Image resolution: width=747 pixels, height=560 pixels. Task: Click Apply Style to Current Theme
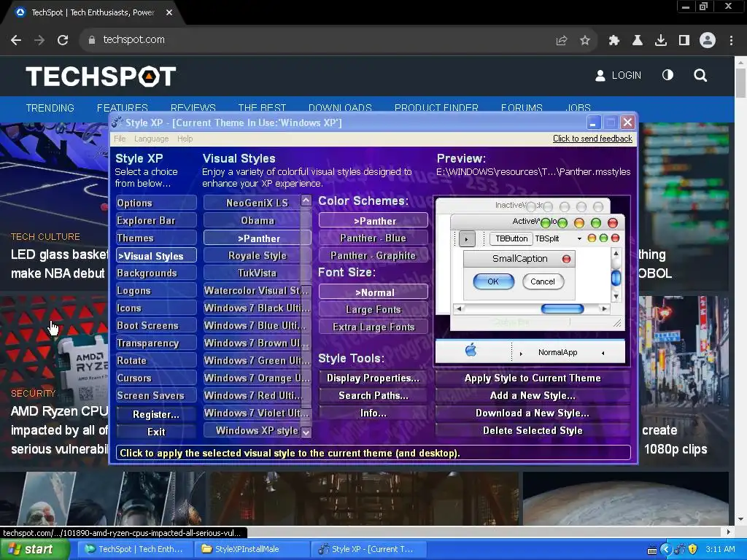point(533,378)
